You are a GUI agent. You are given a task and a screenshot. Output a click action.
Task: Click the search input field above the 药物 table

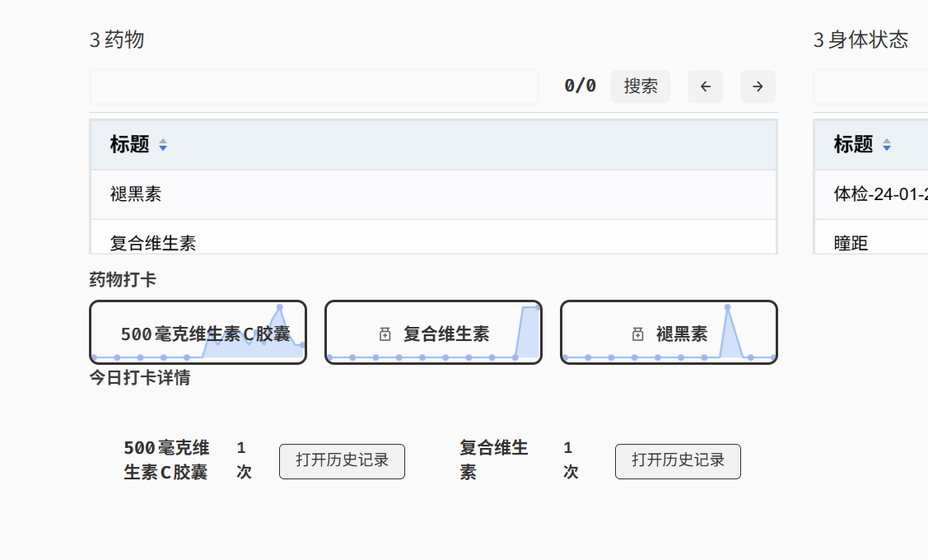point(313,86)
